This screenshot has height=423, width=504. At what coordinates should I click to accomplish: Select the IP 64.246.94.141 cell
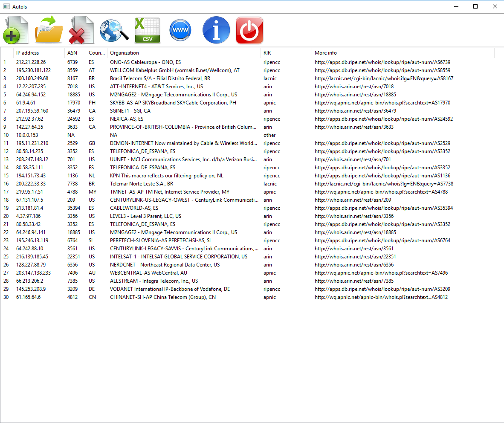coord(31,232)
